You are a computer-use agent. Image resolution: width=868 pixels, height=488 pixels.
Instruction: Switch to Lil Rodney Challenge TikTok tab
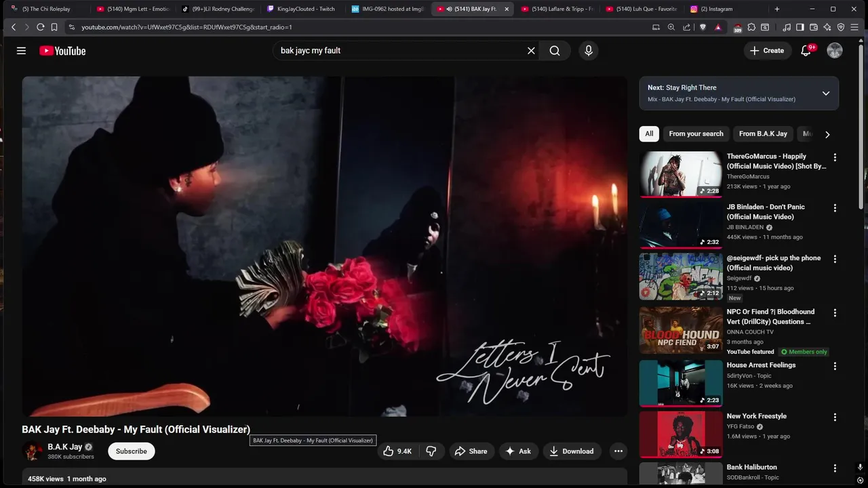(218, 9)
